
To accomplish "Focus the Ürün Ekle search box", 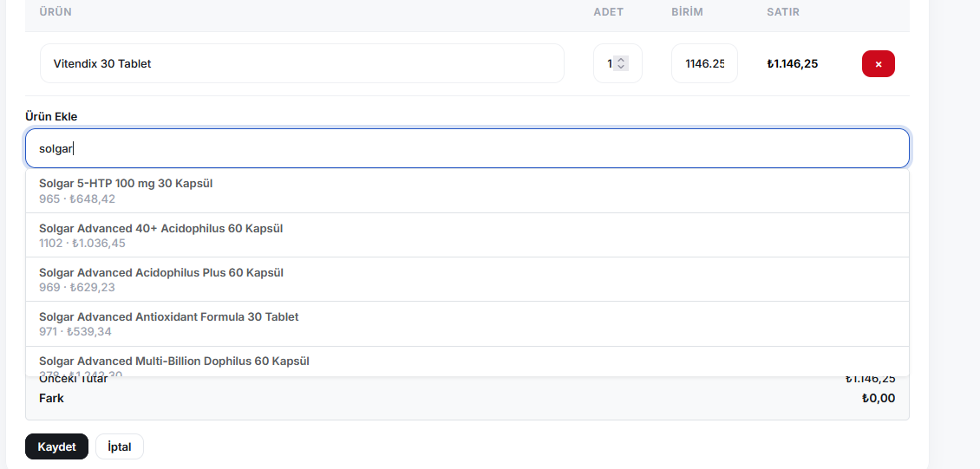I will coord(467,148).
